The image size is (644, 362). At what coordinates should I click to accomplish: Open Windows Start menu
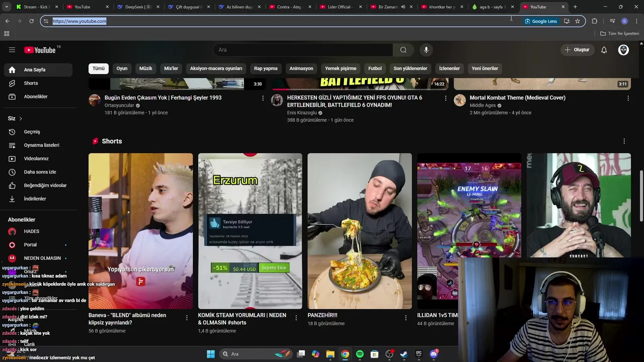pyautogui.click(x=211, y=354)
